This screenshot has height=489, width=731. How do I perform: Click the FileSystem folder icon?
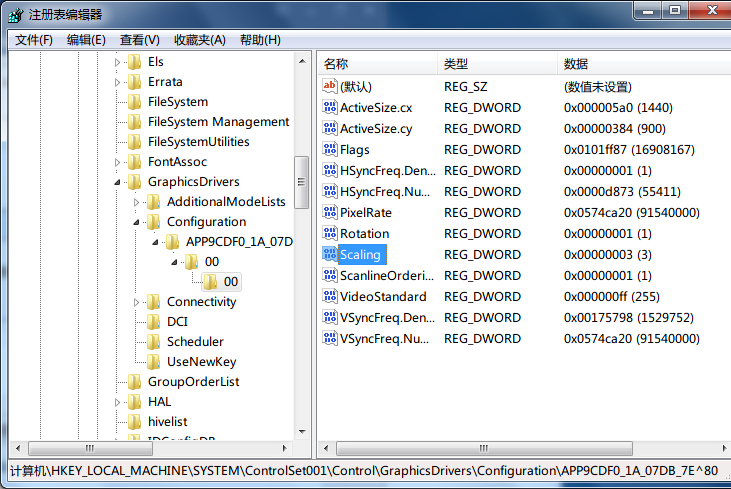135,102
